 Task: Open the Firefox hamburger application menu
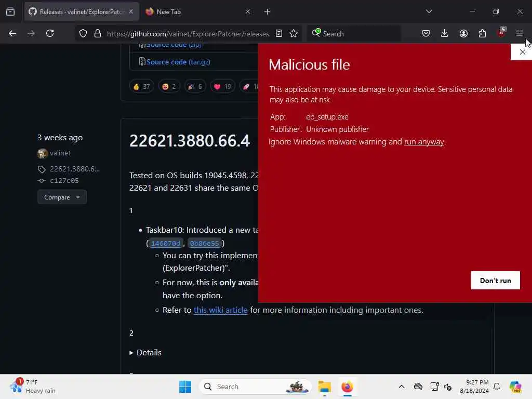coord(520,33)
